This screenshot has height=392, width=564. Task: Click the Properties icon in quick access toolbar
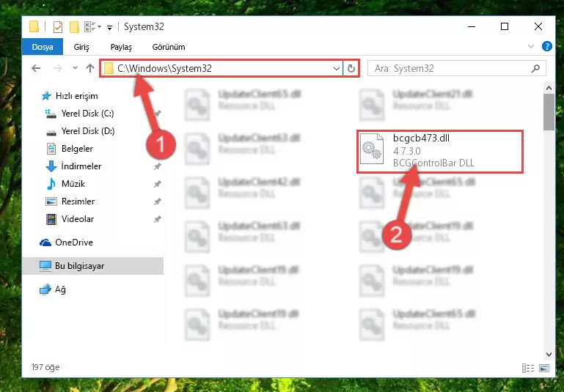[57, 26]
